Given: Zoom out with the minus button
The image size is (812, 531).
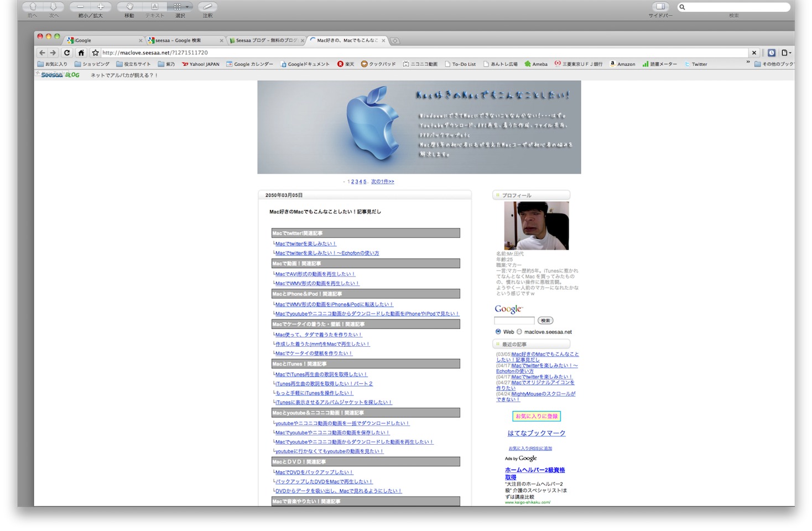Looking at the screenshot, I should (x=80, y=7).
